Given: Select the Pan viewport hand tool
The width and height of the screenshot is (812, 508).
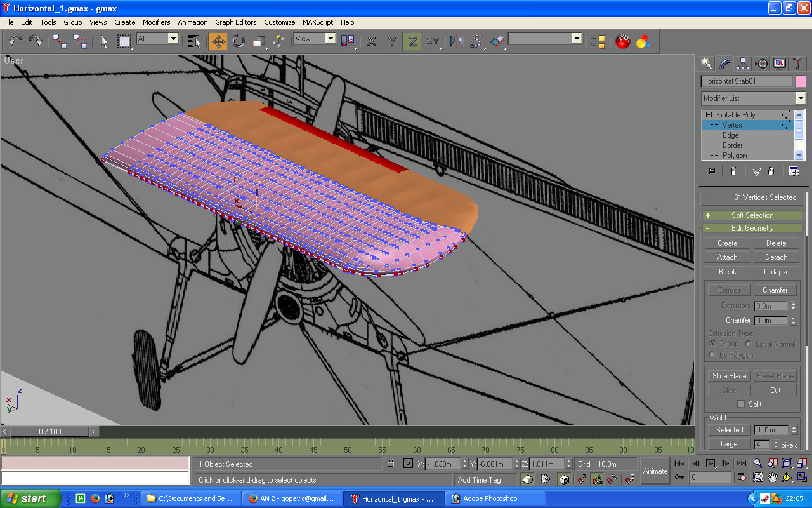Looking at the screenshot, I should click(x=773, y=477).
